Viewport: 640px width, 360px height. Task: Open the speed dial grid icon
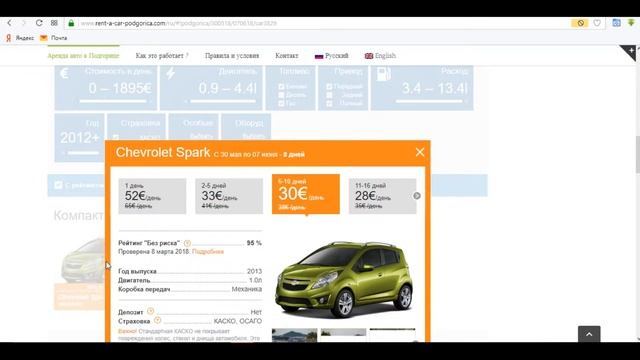54,23
